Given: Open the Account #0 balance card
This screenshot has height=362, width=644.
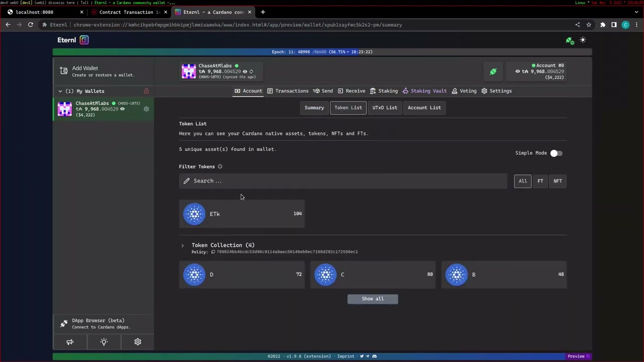Looking at the screenshot, I should click(536, 71).
